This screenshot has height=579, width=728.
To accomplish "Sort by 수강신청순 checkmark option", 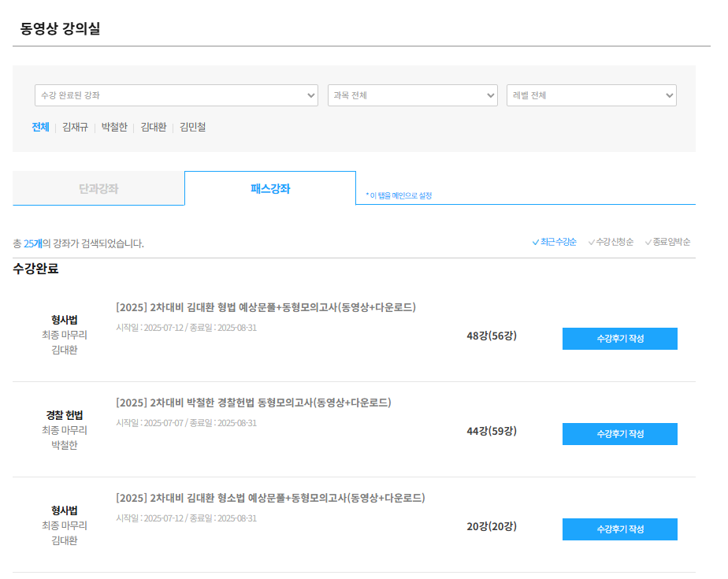I will coord(611,242).
